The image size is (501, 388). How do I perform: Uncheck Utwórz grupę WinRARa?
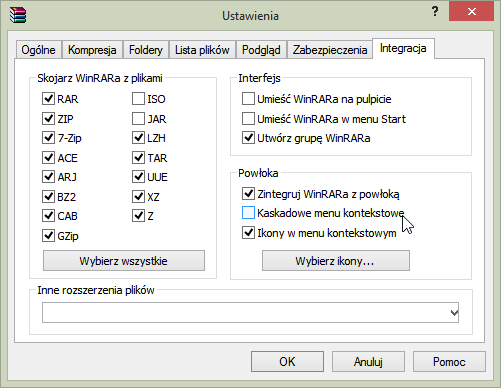(x=248, y=138)
